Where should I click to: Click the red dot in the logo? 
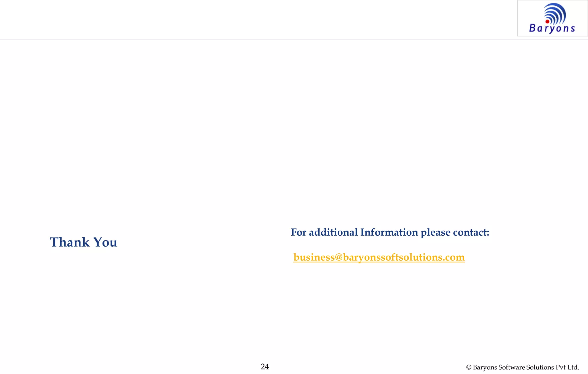(547, 22)
